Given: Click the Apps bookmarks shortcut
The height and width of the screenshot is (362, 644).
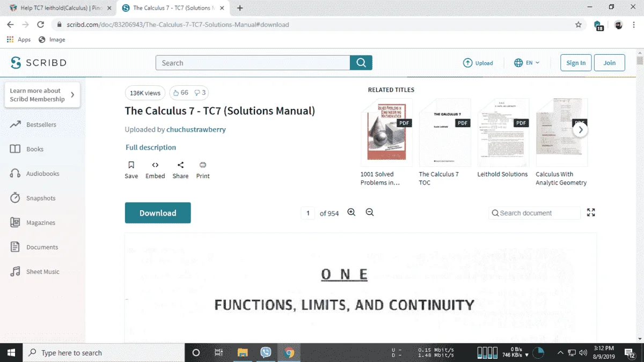Looking at the screenshot, I should tap(19, 40).
